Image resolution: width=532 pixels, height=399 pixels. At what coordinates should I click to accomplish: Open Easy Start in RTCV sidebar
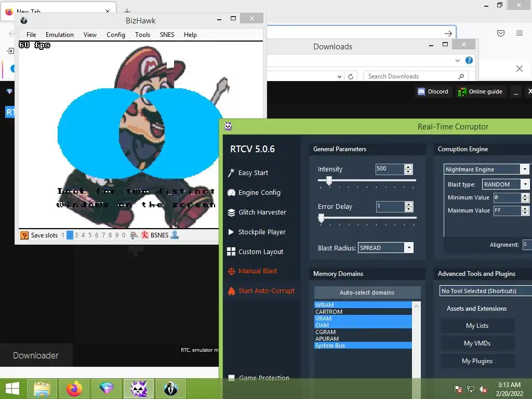click(248, 172)
